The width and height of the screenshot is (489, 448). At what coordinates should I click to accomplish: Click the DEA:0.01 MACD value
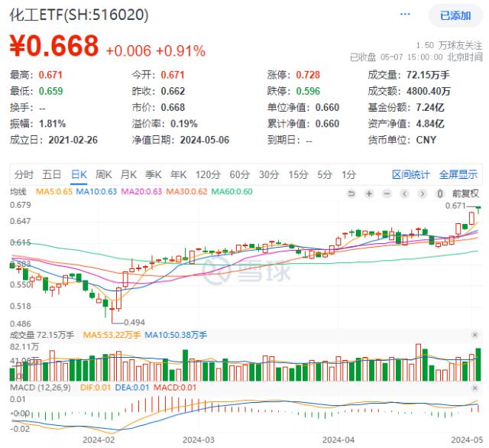[132, 388]
